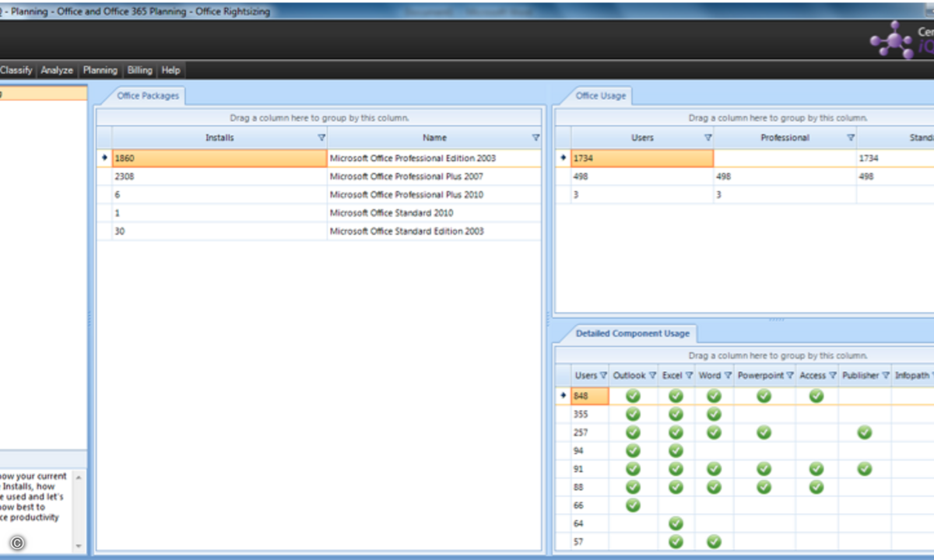Click Excel check mark in 64 users row
The width and height of the screenshot is (934, 560).
click(676, 523)
